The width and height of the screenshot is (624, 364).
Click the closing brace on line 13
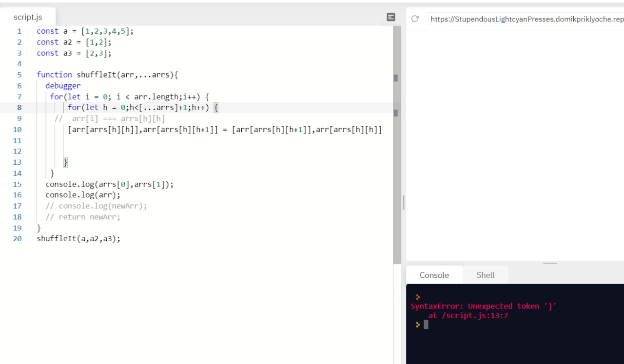tap(65, 162)
